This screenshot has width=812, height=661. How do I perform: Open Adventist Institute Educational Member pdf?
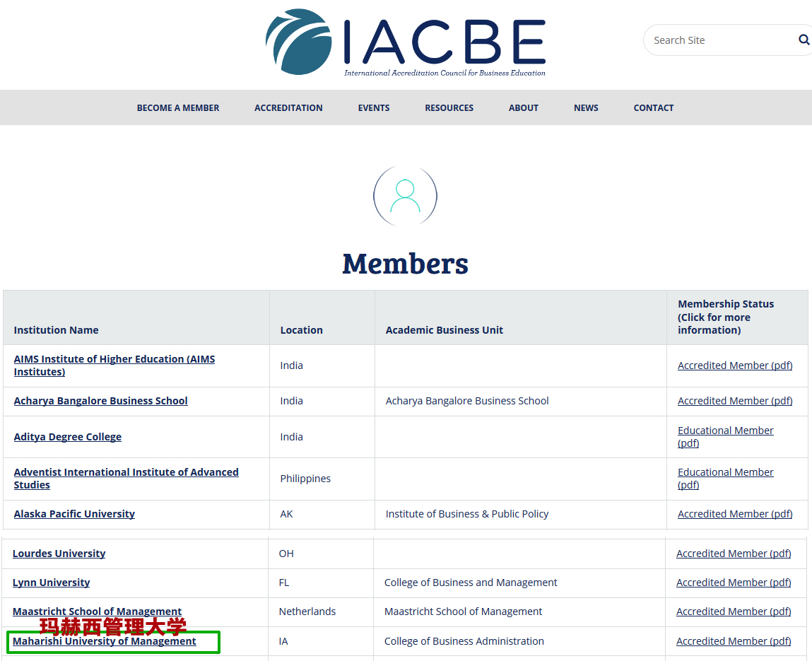[x=726, y=478]
